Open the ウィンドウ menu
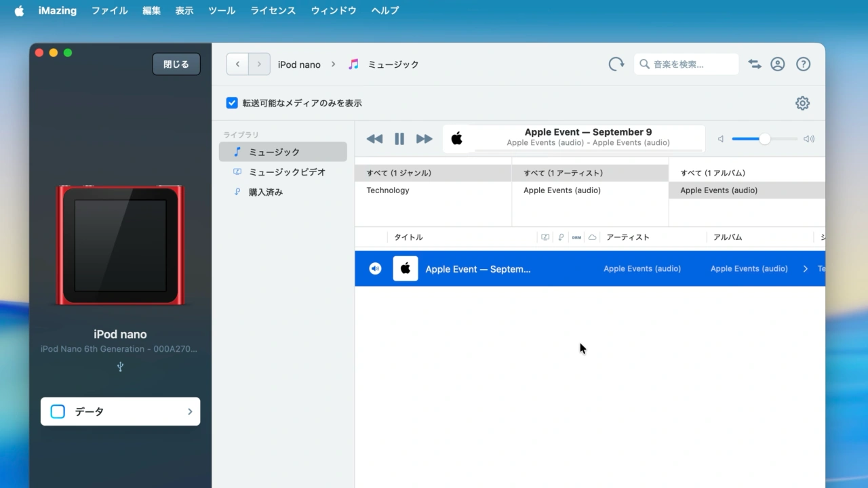 tap(334, 11)
